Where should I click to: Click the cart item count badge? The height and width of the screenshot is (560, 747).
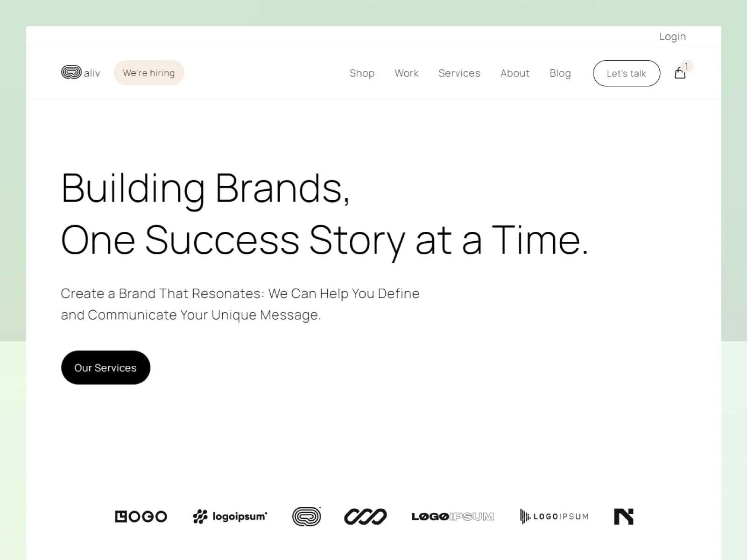click(x=686, y=66)
